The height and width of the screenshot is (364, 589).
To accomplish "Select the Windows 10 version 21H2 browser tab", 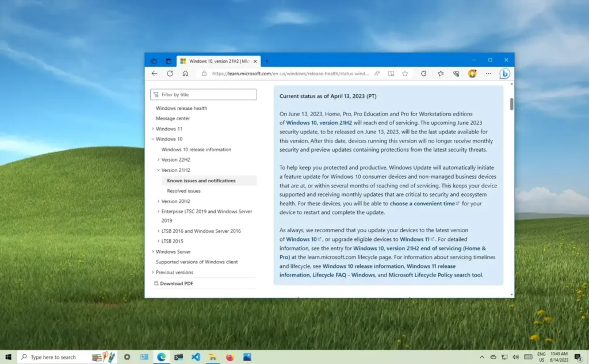I will tap(219, 60).
